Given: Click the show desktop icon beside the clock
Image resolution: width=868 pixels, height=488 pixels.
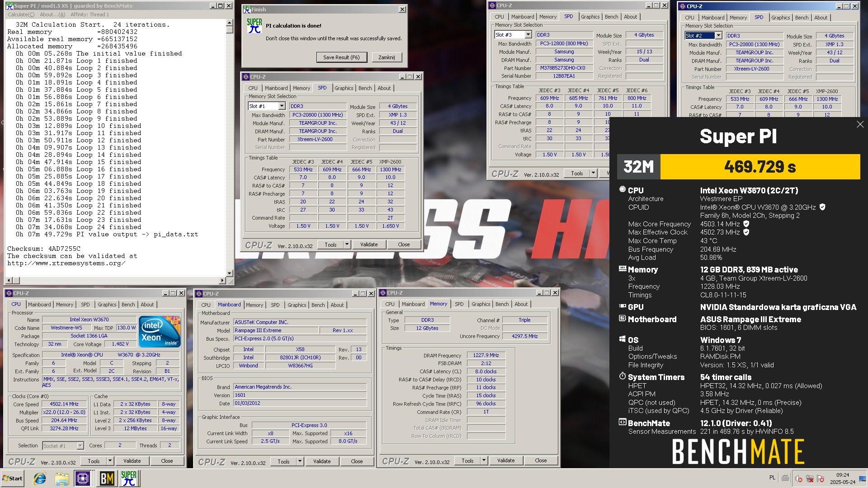Looking at the screenshot, I should (863, 479).
